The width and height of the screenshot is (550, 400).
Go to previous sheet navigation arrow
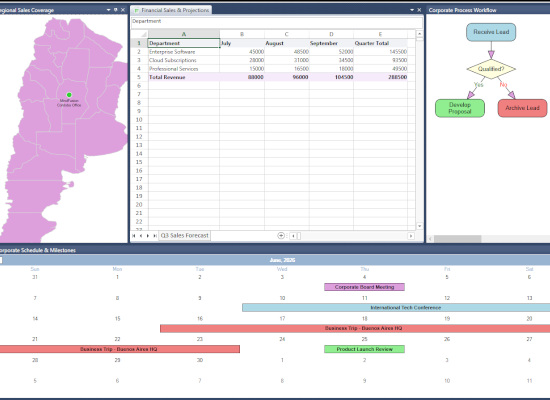coord(141,236)
